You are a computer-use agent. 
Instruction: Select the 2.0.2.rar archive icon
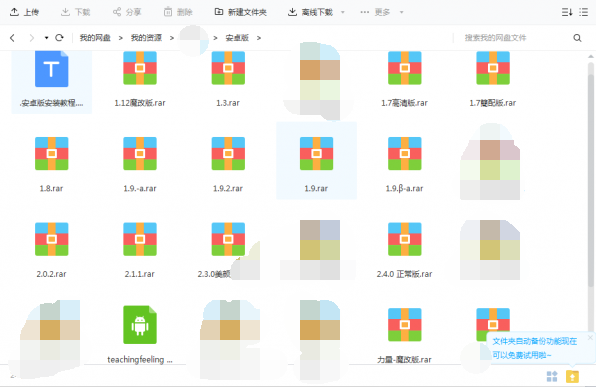(x=52, y=239)
